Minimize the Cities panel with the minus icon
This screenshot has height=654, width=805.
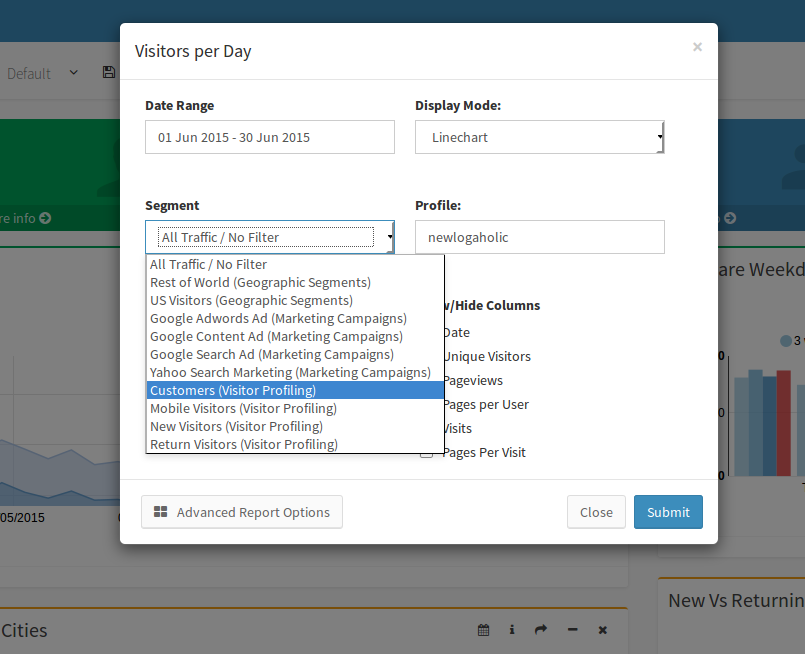click(573, 630)
